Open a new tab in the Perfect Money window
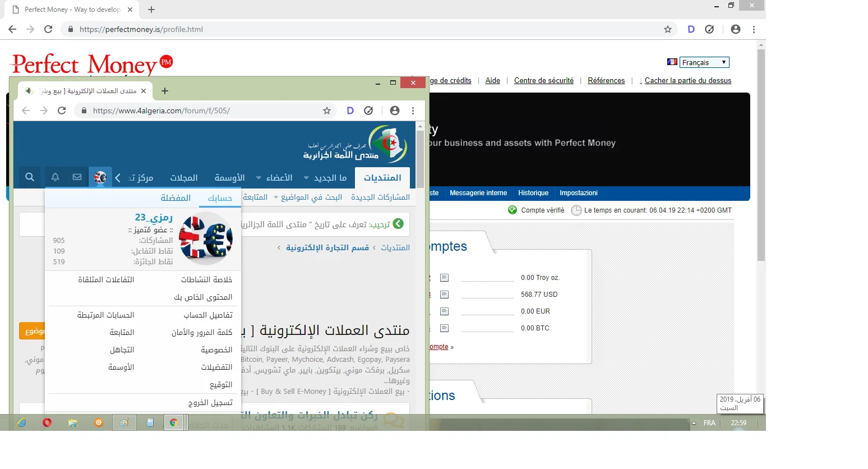The width and height of the screenshot is (868, 469). click(151, 10)
